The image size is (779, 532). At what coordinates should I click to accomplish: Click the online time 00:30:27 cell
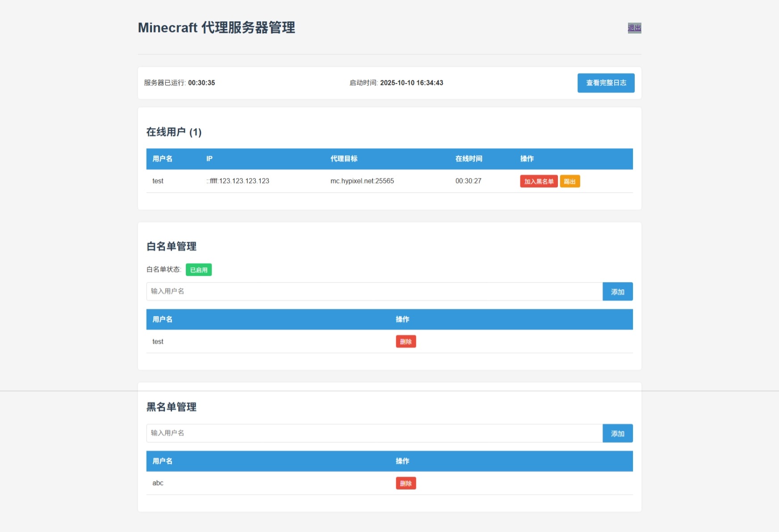coord(468,181)
